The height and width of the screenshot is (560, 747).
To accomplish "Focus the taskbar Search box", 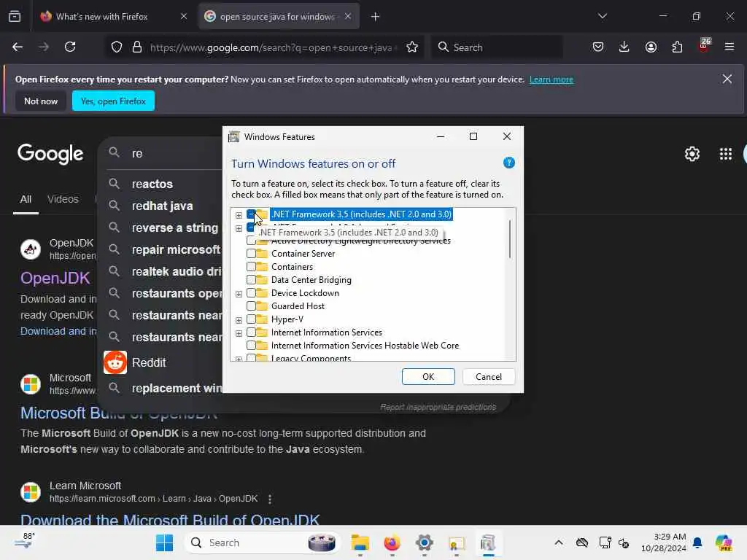I will 262,542.
